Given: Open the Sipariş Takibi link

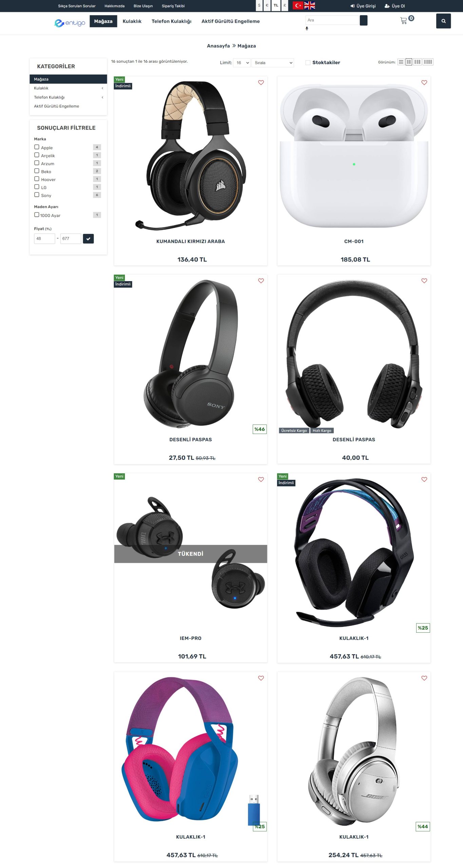Looking at the screenshot, I should (x=173, y=6).
